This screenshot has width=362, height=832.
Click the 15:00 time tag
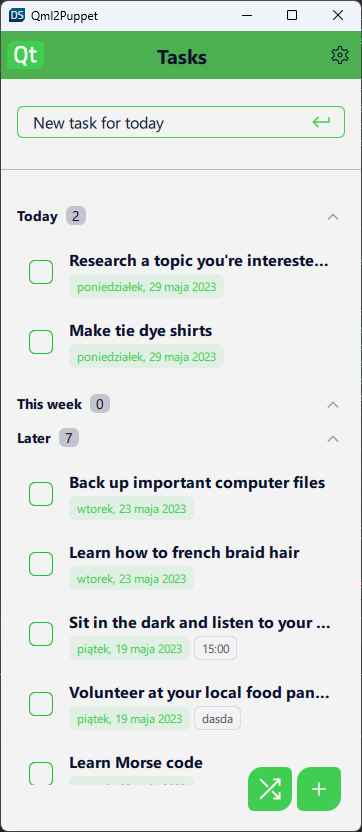tap(216, 648)
